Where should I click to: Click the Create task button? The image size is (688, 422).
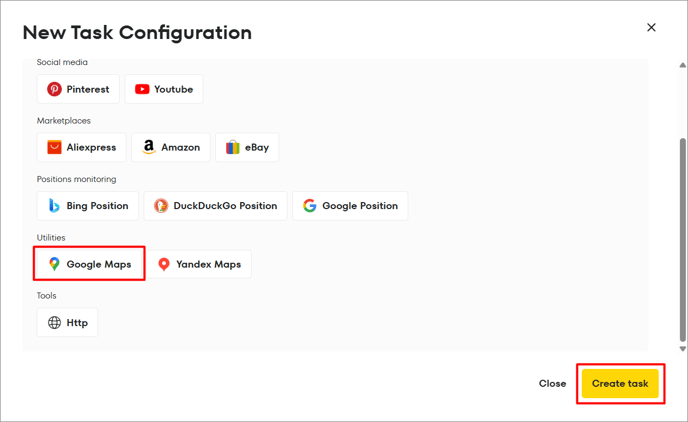pyautogui.click(x=620, y=383)
